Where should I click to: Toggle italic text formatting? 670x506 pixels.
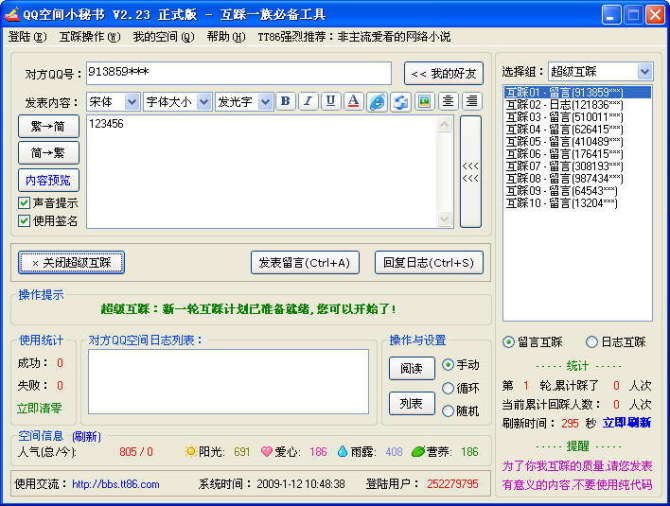pos(308,102)
